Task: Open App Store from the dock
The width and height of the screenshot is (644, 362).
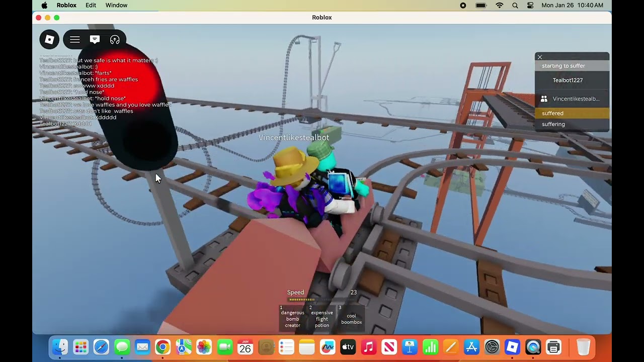Action: click(x=471, y=347)
